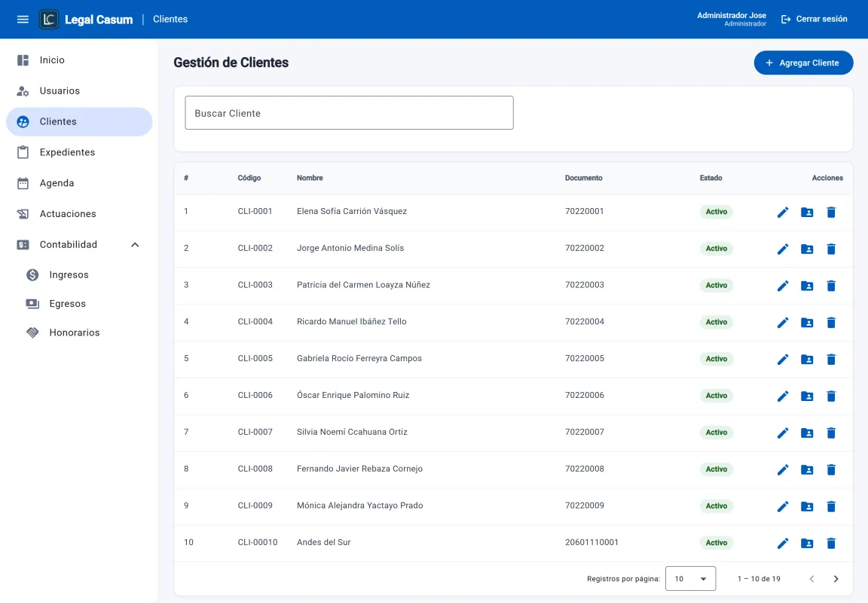Image resolution: width=868 pixels, height=603 pixels.
Task: Click document number 20601110001
Action: [591, 542]
